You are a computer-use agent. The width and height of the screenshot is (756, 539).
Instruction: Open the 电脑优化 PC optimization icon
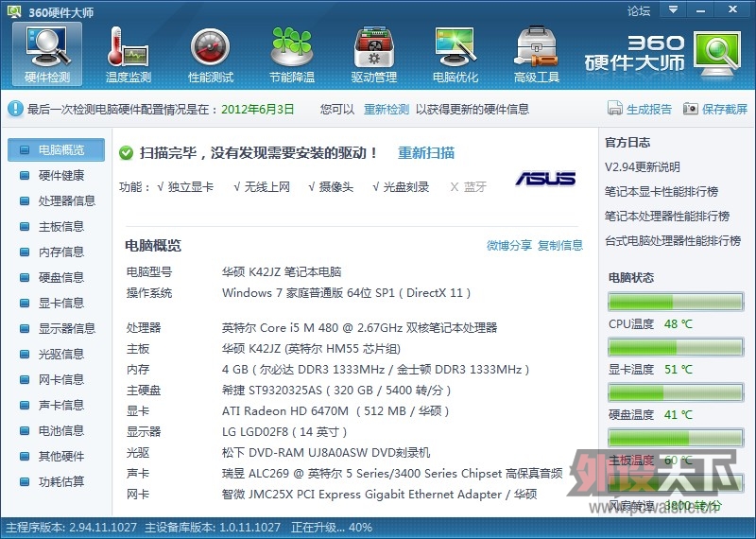(455, 52)
